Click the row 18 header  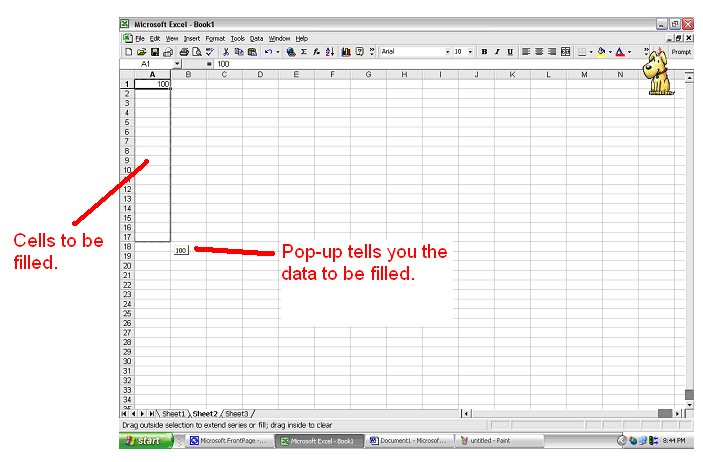127,247
